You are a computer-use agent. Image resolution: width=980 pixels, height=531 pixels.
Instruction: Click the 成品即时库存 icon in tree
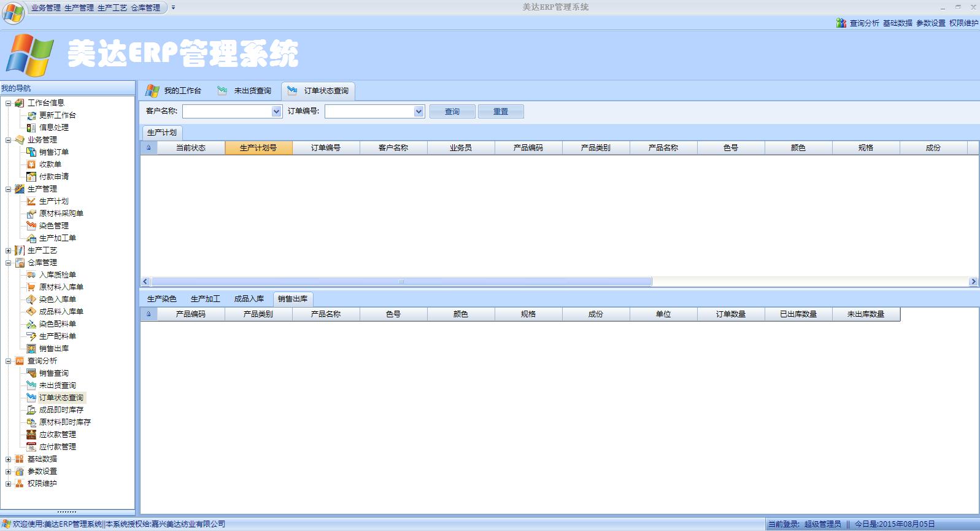(x=31, y=410)
